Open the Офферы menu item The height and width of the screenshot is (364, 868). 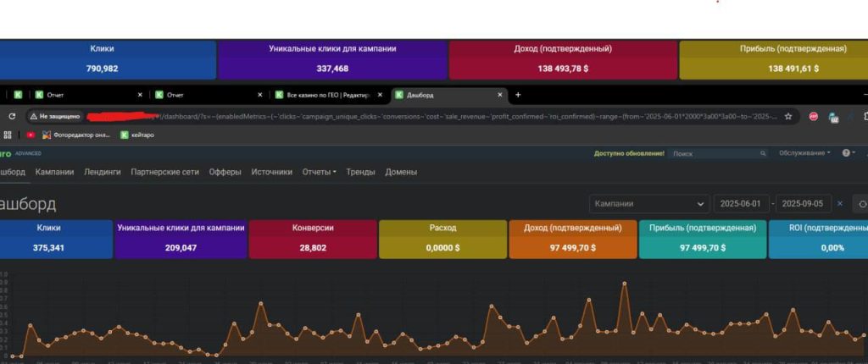pyautogui.click(x=225, y=172)
